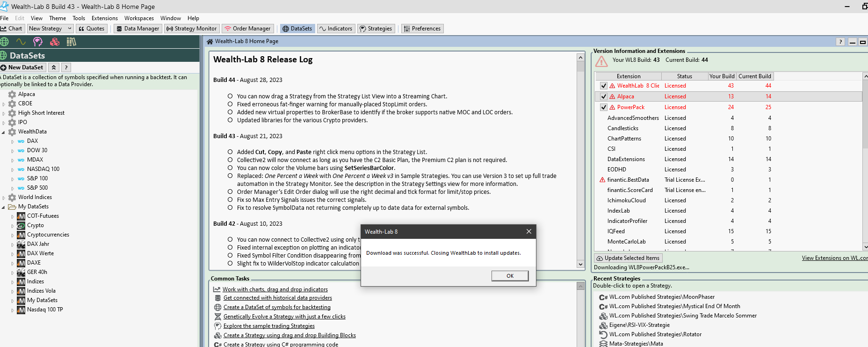Open the Tools menu
This screenshot has width=868, height=347.
[79, 18]
